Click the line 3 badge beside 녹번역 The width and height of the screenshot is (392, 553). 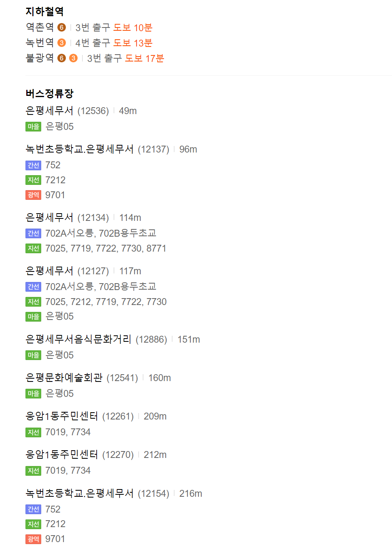(61, 43)
